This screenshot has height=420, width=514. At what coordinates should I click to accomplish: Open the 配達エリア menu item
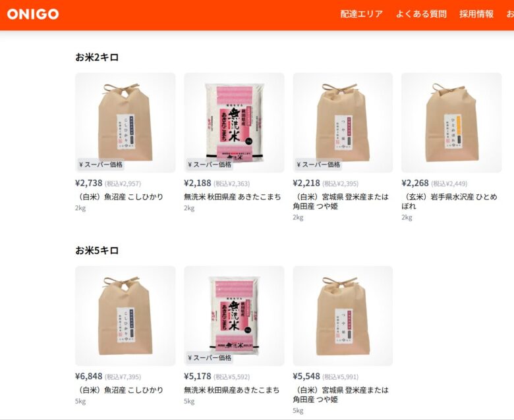361,14
